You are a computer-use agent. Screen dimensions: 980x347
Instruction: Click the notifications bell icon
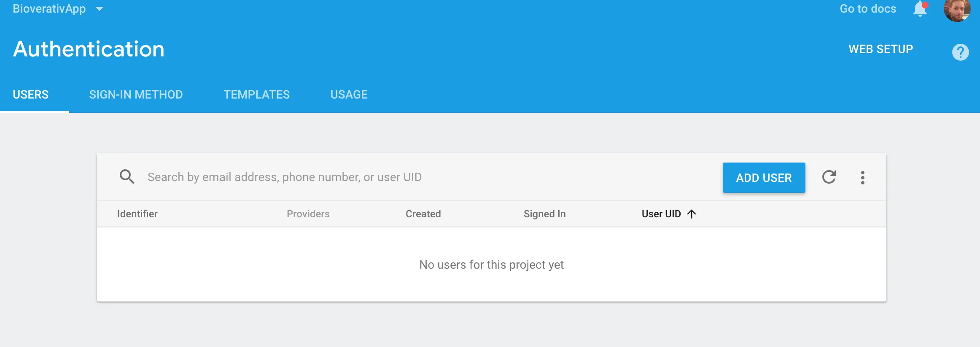920,9
